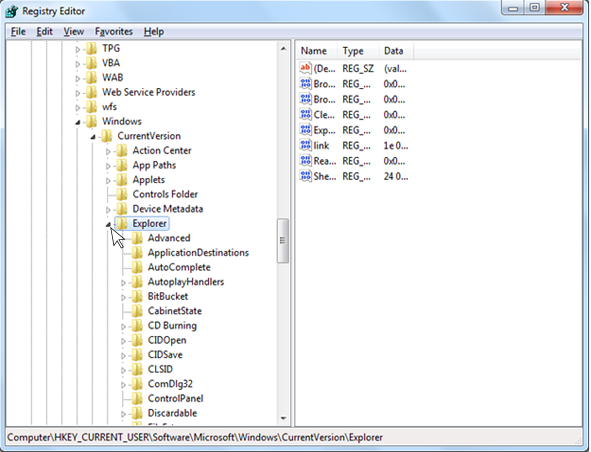Screen dimensions: 591x452
Task: Expand the BitBucket key
Action: [x=123, y=297]
